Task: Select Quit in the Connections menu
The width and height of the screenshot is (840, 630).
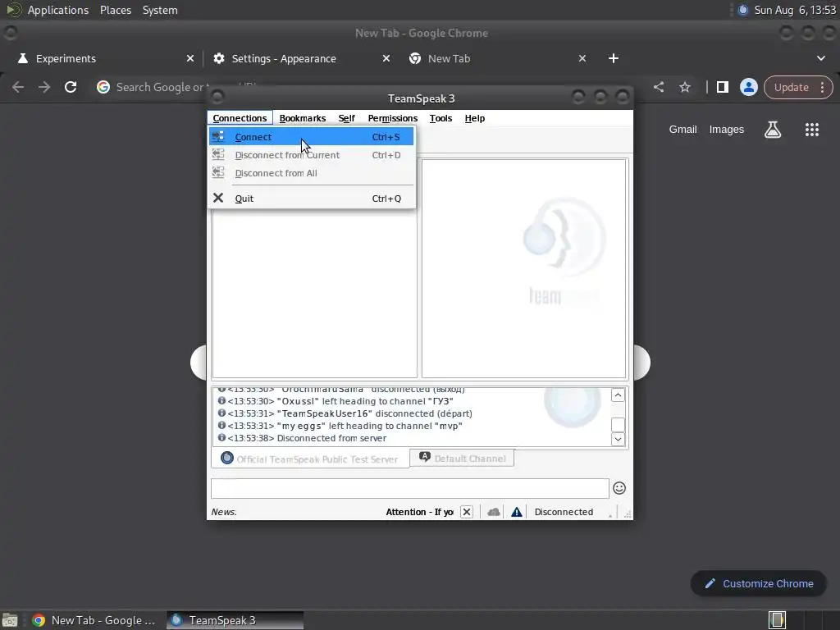Action: tap(311, 199)
